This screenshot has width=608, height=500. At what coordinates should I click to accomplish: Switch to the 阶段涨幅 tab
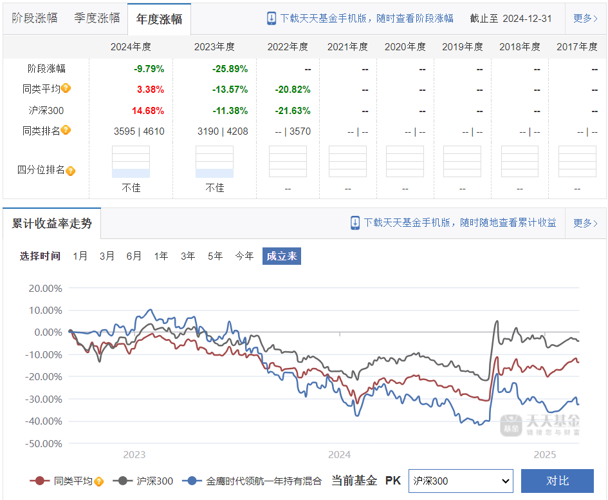(x=35, y=18)
